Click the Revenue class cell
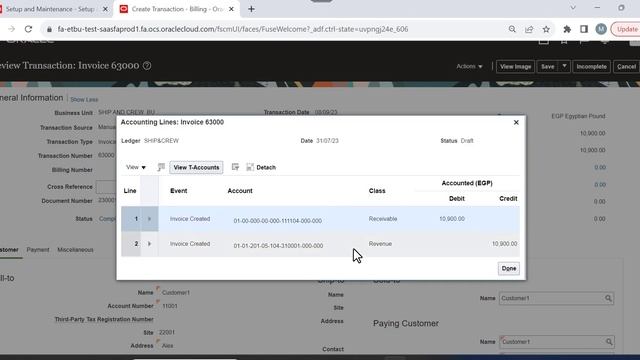 (380, 244)
